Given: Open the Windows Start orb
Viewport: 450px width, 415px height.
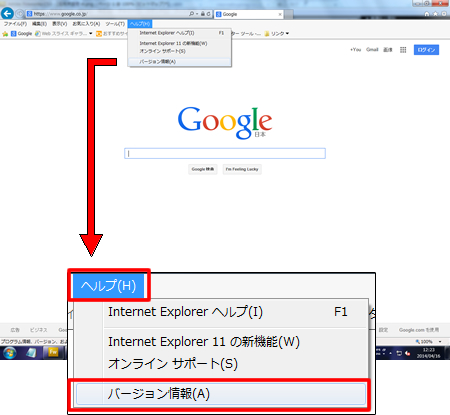Looking at the screenshot, I should (x=9, y=353).
